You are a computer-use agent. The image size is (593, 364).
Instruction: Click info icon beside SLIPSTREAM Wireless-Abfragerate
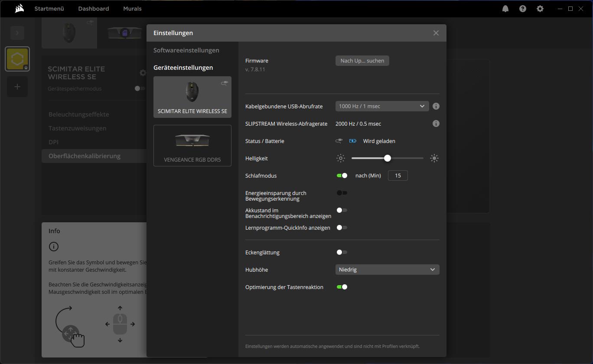point(436,123)
